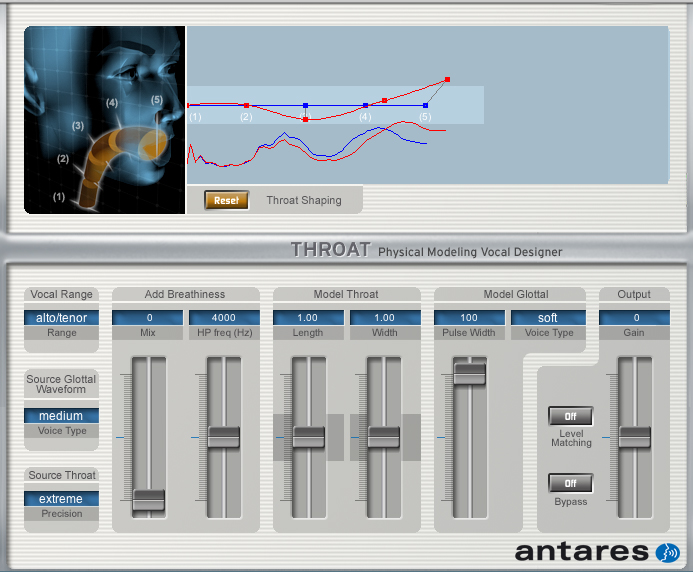Screen dimensions: 693x572
Task: Click the blue control point above label (5)
Action: tap(425, 105)
